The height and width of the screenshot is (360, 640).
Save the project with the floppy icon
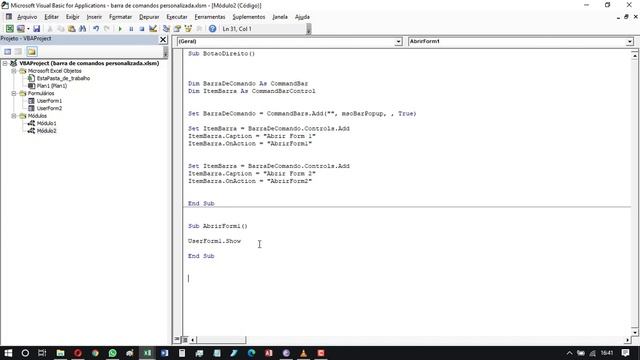click(36, 29)
